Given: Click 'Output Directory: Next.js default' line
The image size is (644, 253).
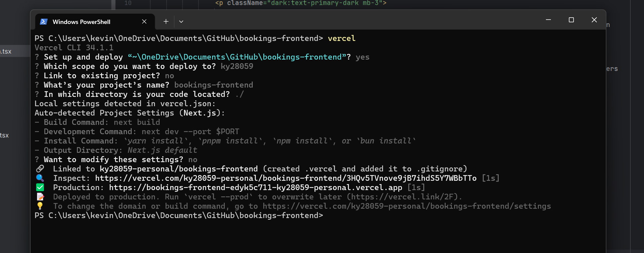Looking at the screenshot, I should pyautogui.click(x=116, y=150).
